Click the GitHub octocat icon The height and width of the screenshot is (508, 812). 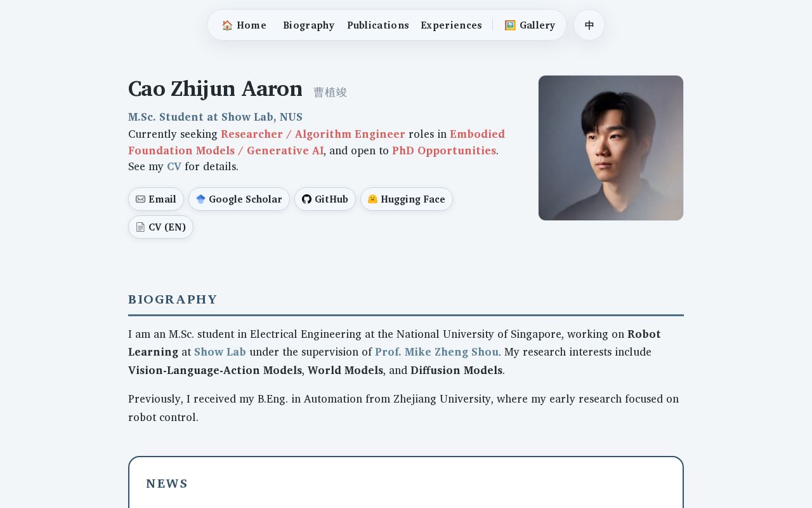click(x=306, y=199)
